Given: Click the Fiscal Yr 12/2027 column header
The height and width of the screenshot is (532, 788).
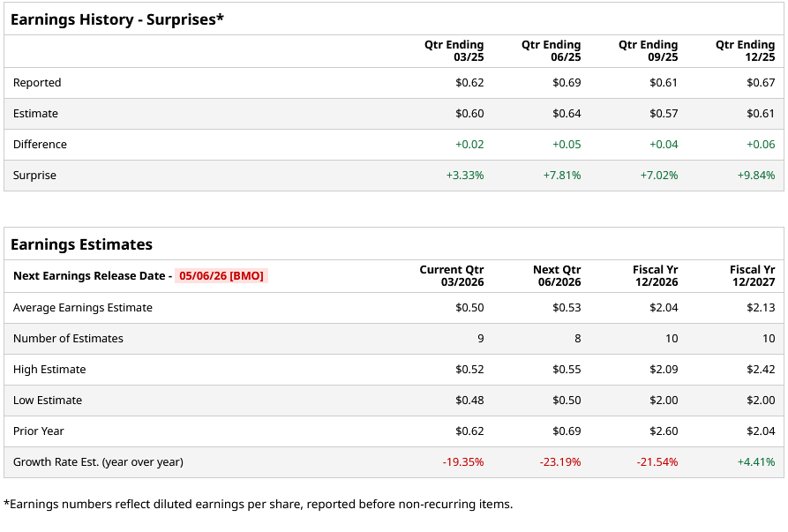Looking at the screenshot, I should [x=752, y=275].
